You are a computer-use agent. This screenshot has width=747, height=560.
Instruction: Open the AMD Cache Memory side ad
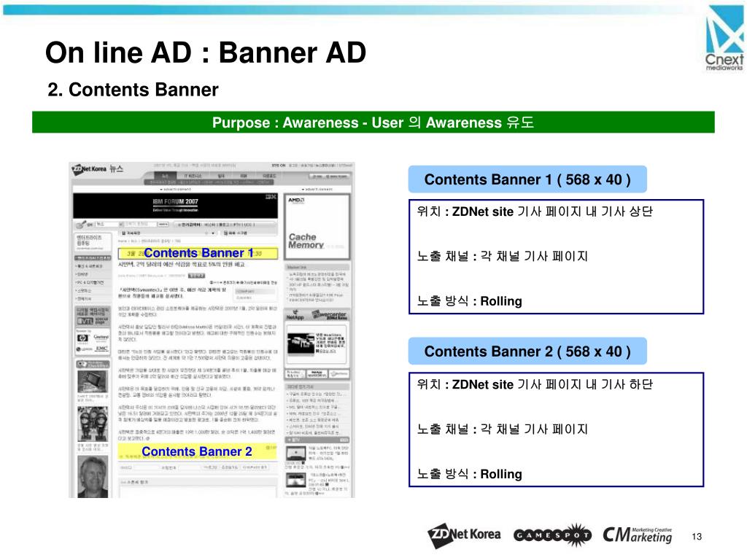point(317,226)
